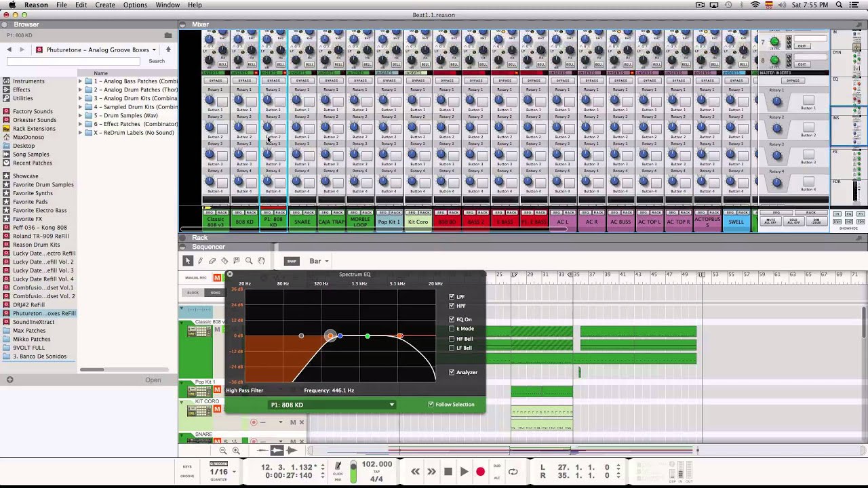Toggle the Snap button in sequencer
Image resolution: width=868 pixels, height=488 pixels.
(x=292, y=261)
